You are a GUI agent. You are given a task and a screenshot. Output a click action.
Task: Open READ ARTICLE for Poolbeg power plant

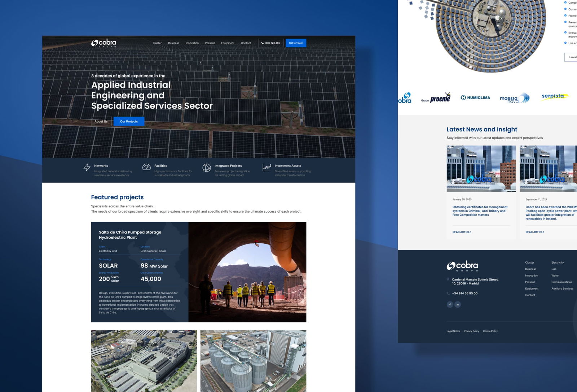click(x=535, y=232)
